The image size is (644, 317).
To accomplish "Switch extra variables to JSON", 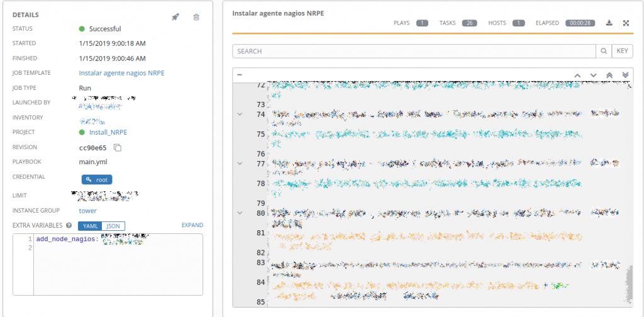I will point(113,226).
